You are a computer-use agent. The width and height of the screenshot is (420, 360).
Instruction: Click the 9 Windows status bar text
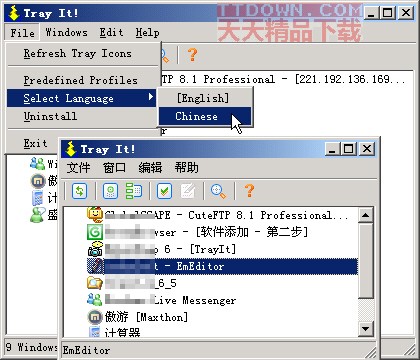pyautogui.click(x=32, y=347)
